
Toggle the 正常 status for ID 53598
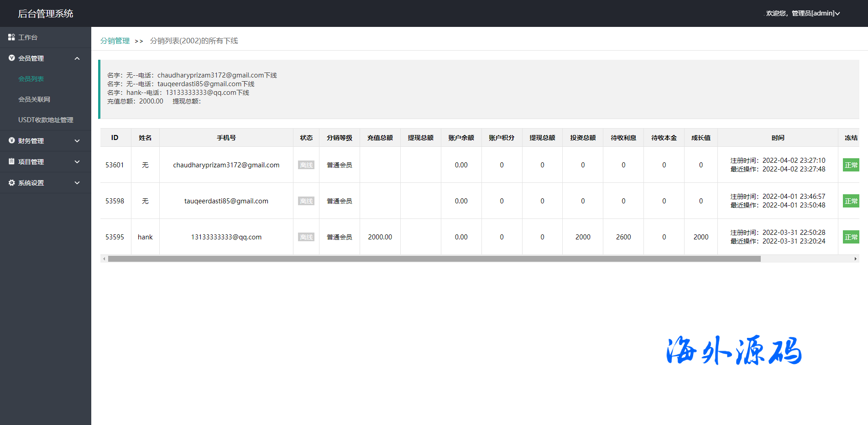pyautogui.click(x=851, y=201)
